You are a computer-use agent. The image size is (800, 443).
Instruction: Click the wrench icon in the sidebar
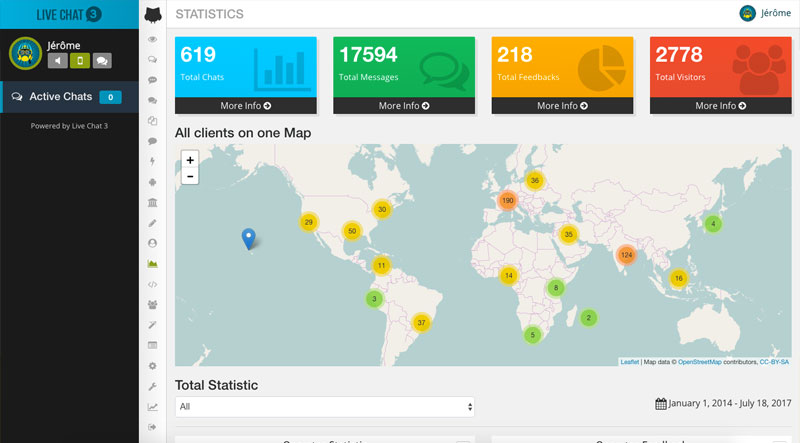(x=152, y=386)
